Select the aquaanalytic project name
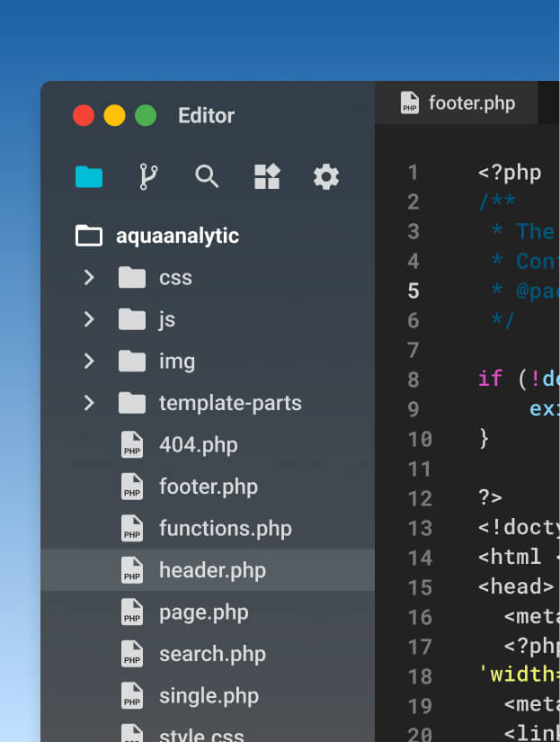The image size is (560, 742). tap(177, 237)
